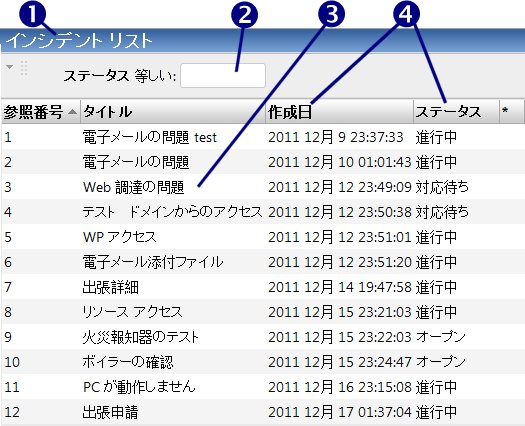This screenshot has height=426, width=525.
Task: Sort by the 作成日 column header
Action: pyautogui.click(x=340, y=112)
